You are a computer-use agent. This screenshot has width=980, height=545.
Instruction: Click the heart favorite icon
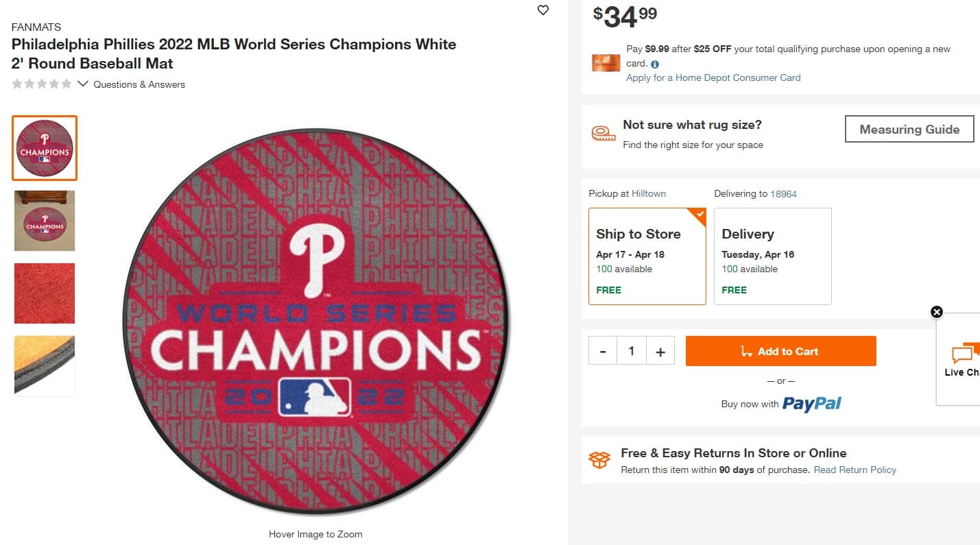[543, 10]
